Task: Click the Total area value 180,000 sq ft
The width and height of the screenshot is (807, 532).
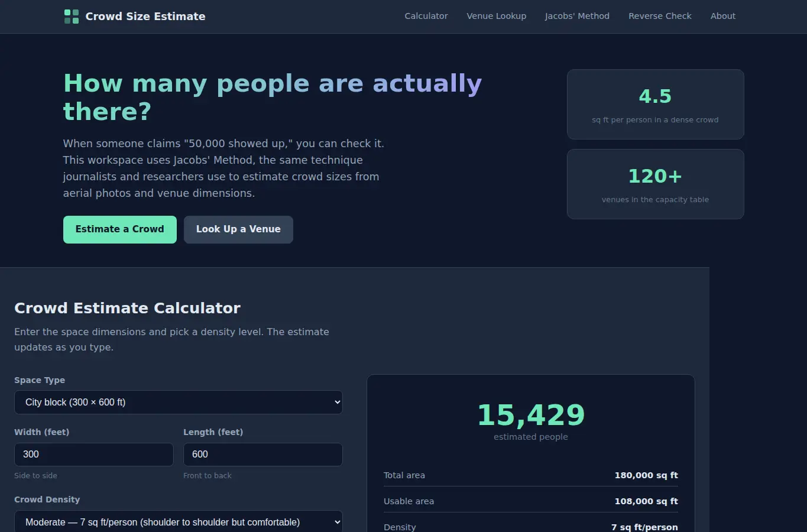Action: 646,475
